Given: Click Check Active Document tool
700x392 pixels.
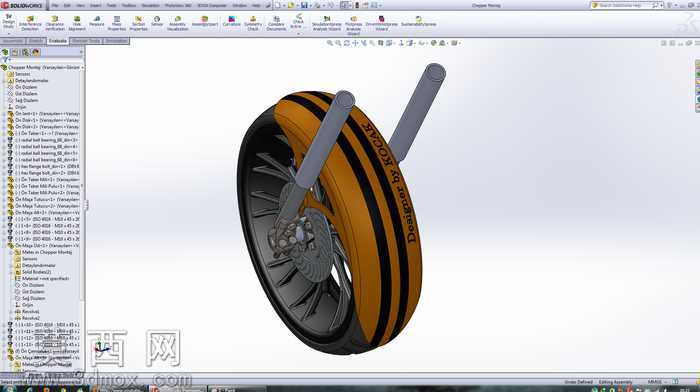Looking at the screenshot, I should 298,22.
